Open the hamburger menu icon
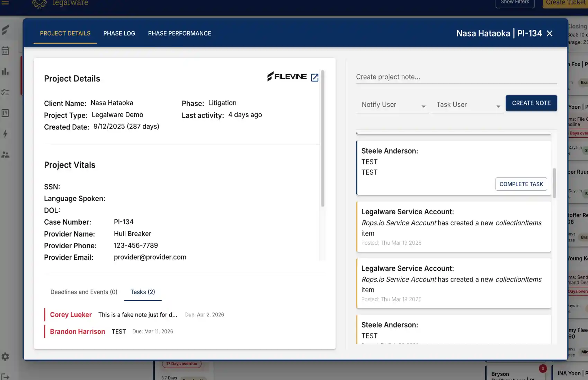The height and width of the screenshot is (380, 588). (5, 2)
